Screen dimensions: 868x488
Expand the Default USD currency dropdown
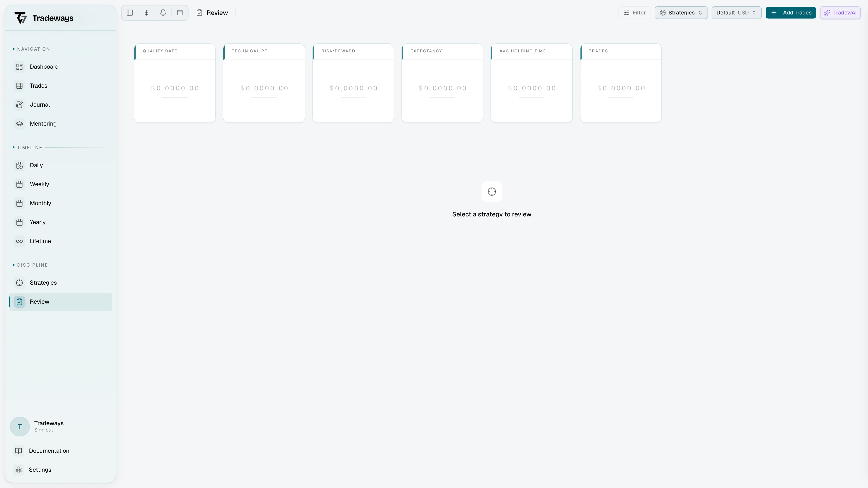(x=736, y=12)
